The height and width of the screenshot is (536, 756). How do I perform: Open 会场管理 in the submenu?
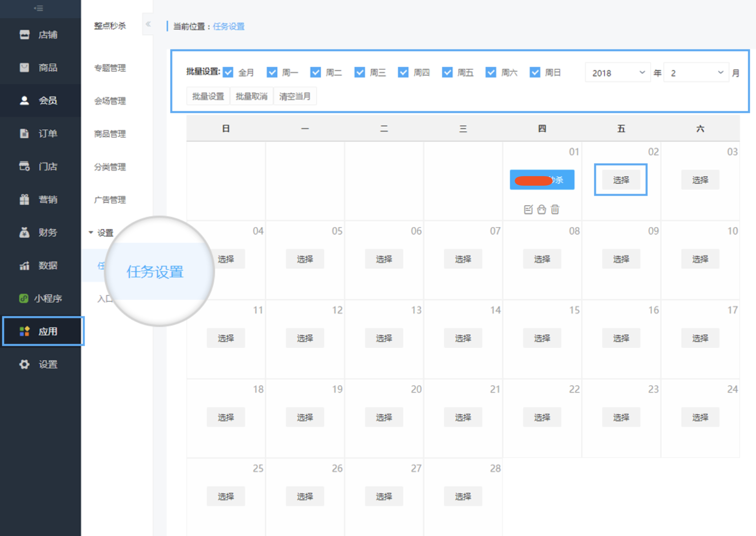point(110,101)
